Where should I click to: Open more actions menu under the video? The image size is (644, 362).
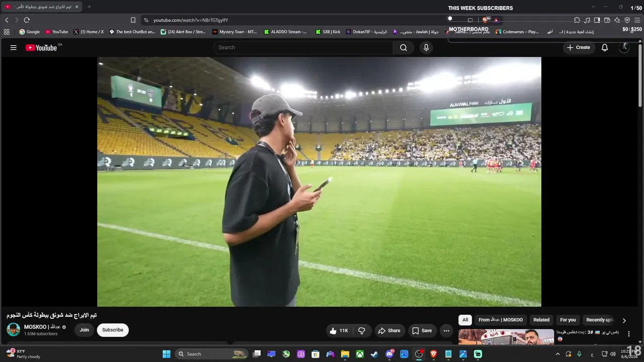(x=446, y=330)
